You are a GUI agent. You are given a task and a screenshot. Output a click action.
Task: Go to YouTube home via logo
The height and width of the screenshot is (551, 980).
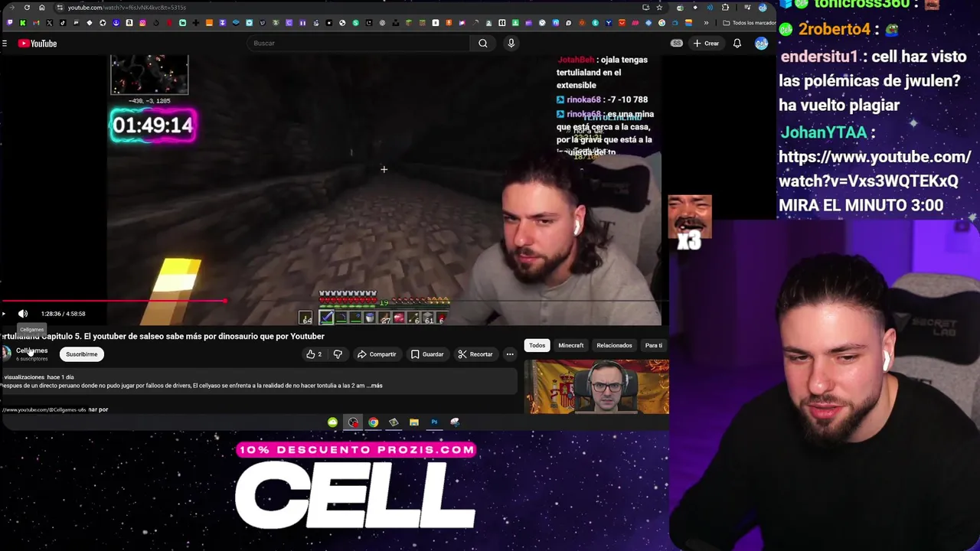coord(38,44)
